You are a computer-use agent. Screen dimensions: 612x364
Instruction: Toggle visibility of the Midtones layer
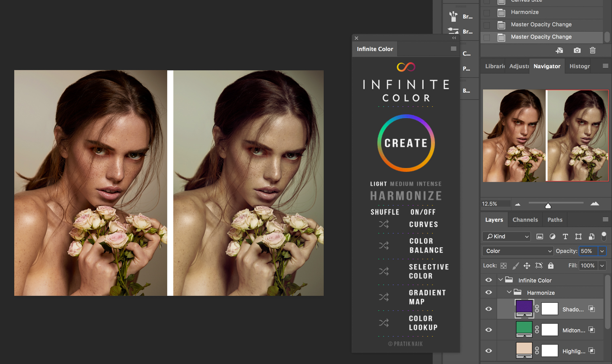pos(488,330)
